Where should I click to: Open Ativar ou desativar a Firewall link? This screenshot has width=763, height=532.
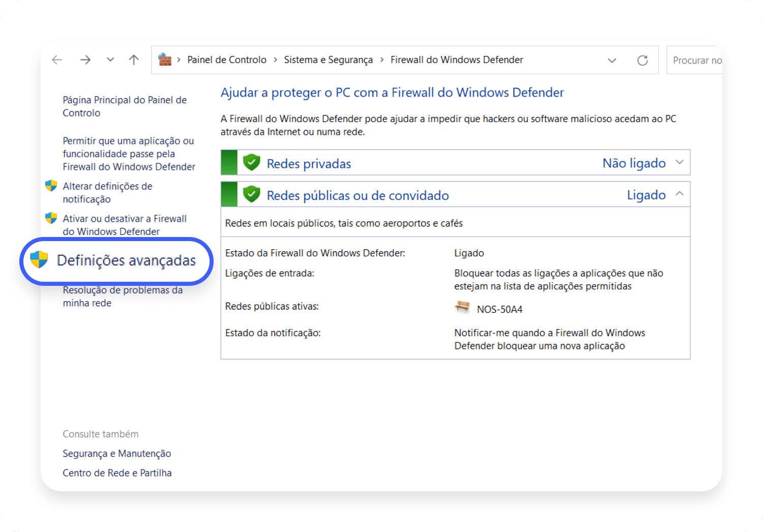(125, 225)
